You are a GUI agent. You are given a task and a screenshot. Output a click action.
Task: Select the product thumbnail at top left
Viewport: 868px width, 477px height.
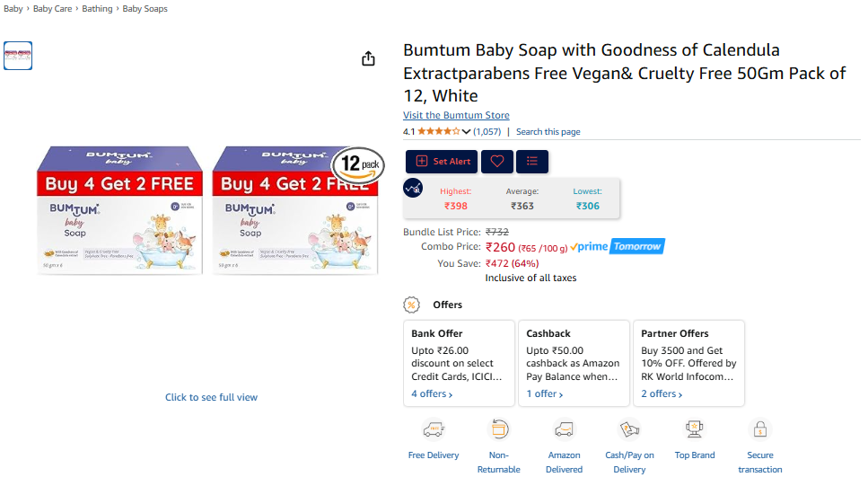[18, 56]
